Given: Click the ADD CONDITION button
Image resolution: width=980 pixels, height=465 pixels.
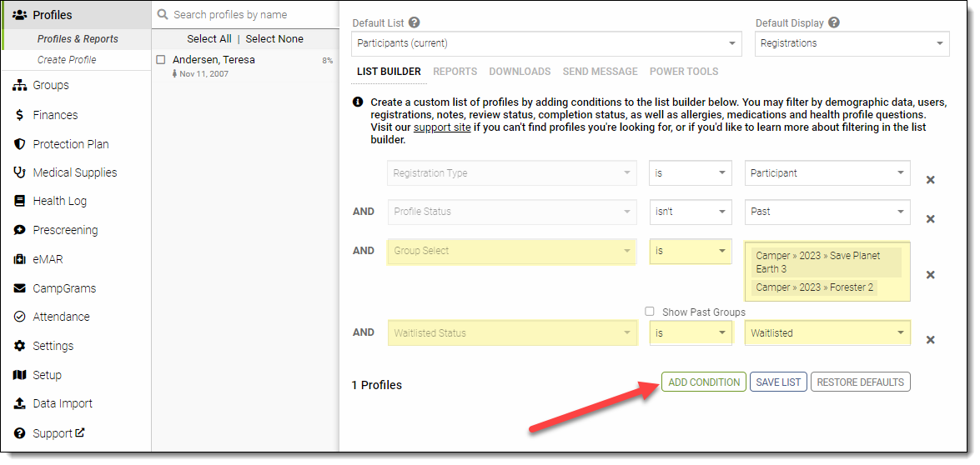Looking at the screenshot, I should (703, 382).
